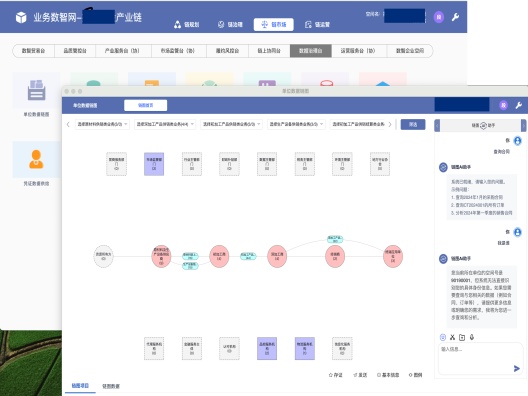Click the user avatar beside 查询合同 message
The height and width of the screenshot is (396, 528).
point(518,141)
